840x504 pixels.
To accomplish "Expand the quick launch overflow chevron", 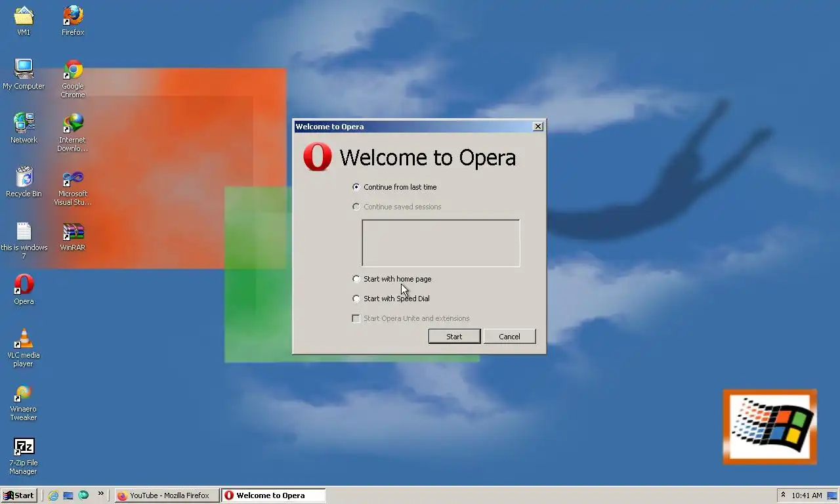I will coord(100,493).
